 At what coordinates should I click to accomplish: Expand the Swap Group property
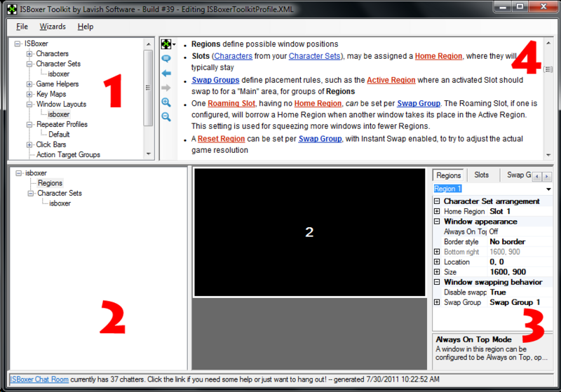[x=437, y=302]
